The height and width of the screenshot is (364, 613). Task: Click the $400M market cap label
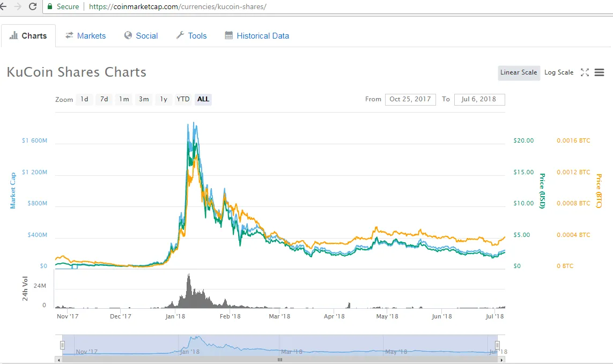click(37, 235)
